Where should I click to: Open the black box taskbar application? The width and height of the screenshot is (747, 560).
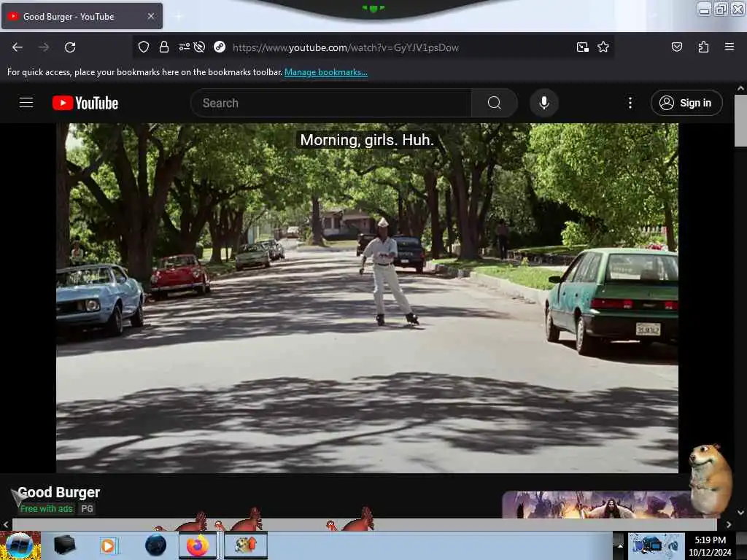(x=64, y=545)
